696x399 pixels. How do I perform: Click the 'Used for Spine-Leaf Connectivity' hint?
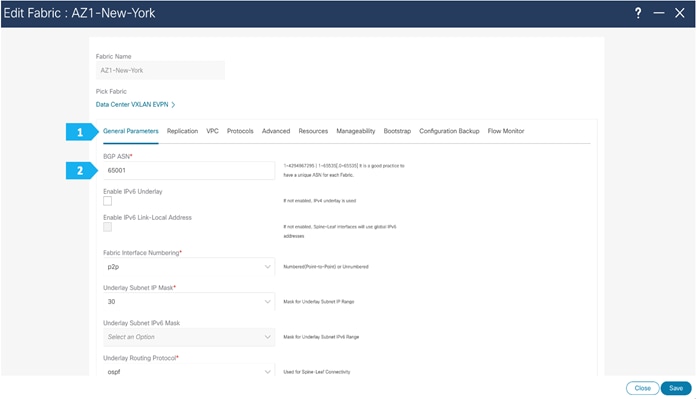pyautogui.click(x=316, y=372)
